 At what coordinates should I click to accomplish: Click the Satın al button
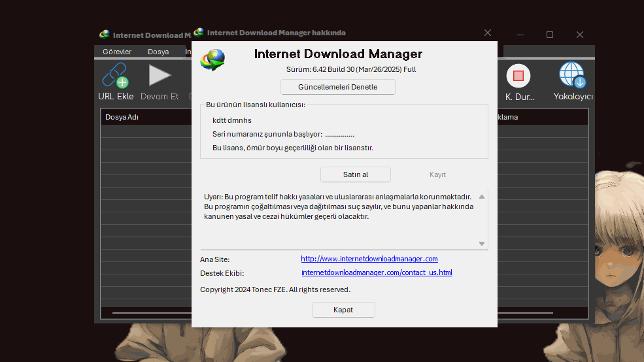(x=355, y=174)
